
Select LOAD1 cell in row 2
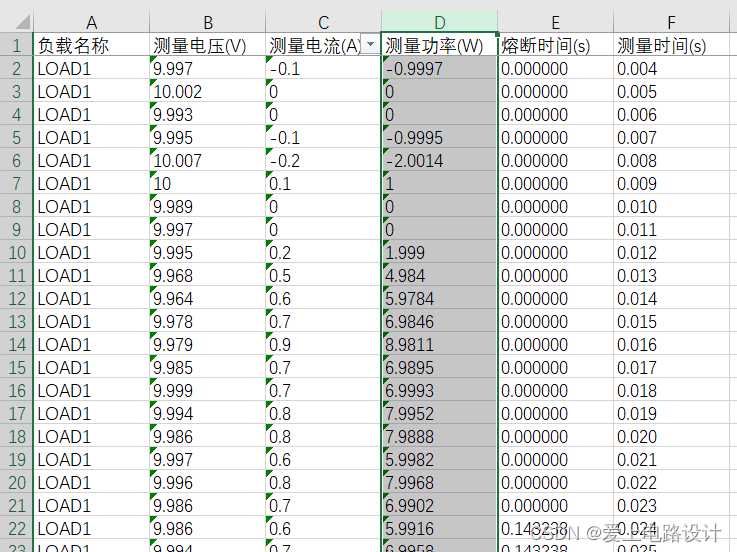pos(91,68)
